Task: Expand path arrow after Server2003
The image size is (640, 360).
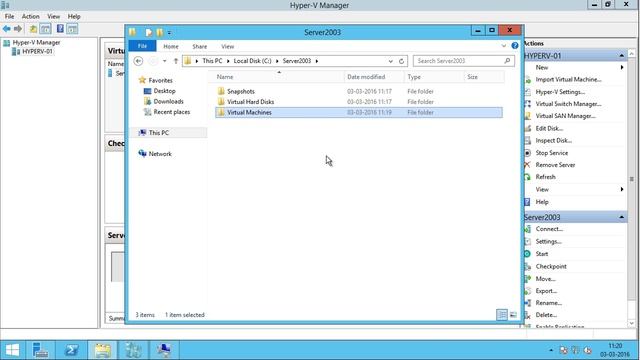Action: [317, 61]
